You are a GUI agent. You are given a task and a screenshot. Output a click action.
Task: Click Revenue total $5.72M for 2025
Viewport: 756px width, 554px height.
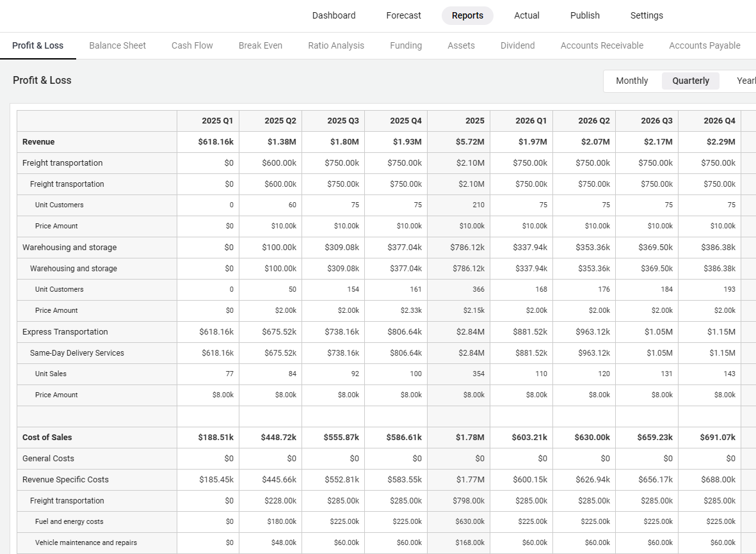[x=470, y=141]
